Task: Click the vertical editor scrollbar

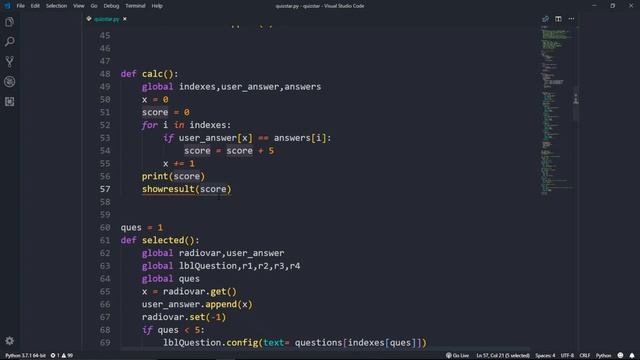Action: (576, 103)
